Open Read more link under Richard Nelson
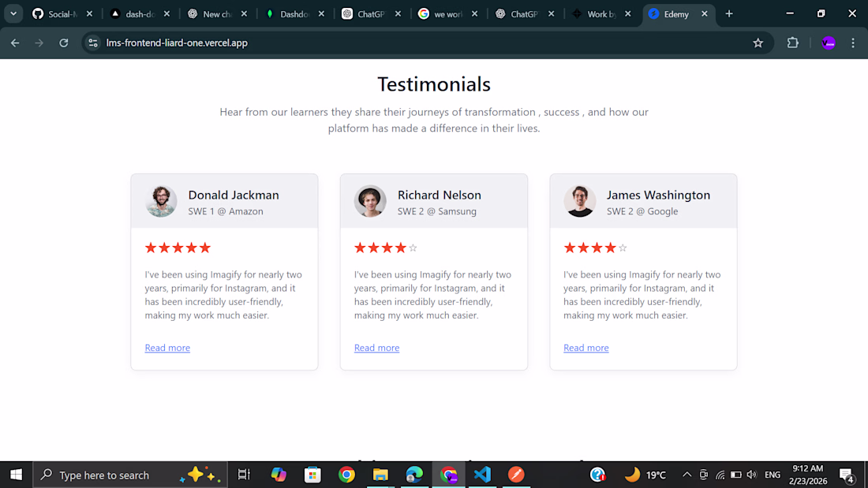 376,348
